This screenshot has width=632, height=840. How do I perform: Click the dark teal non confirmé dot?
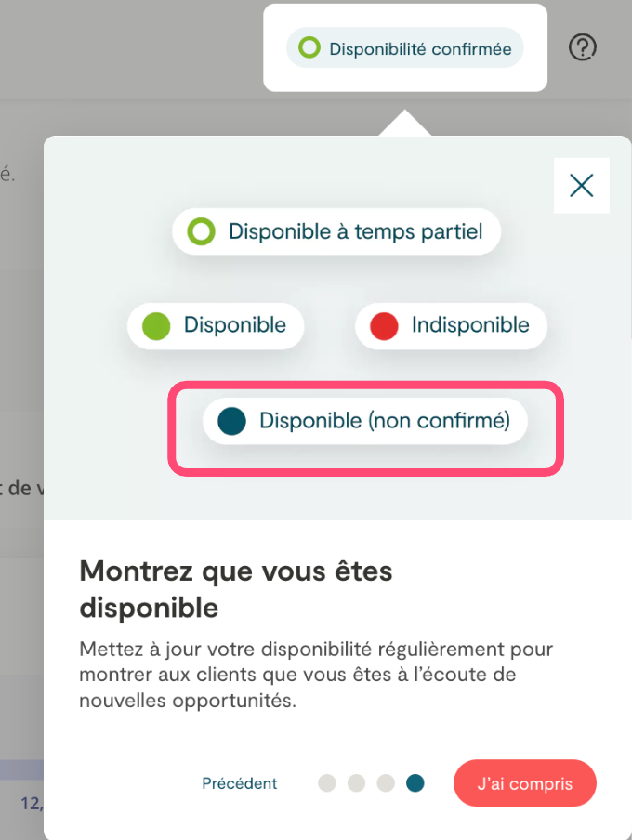click(x=231, y=421)
